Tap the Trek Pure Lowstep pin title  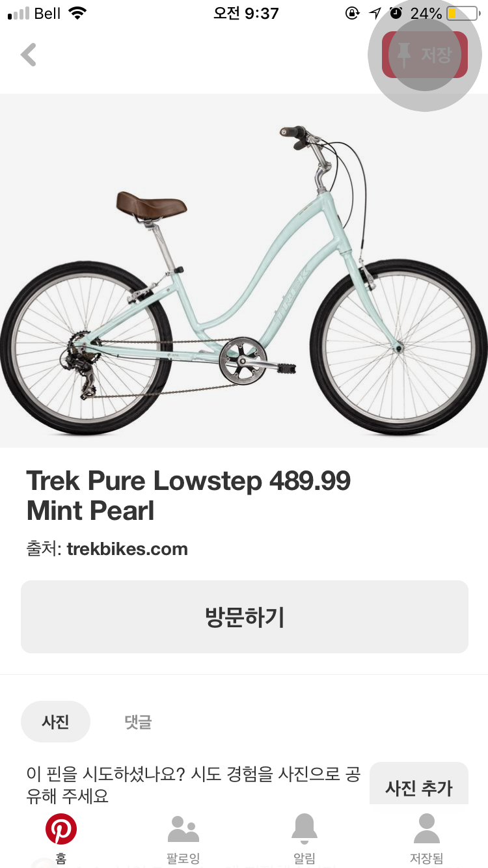189,496
